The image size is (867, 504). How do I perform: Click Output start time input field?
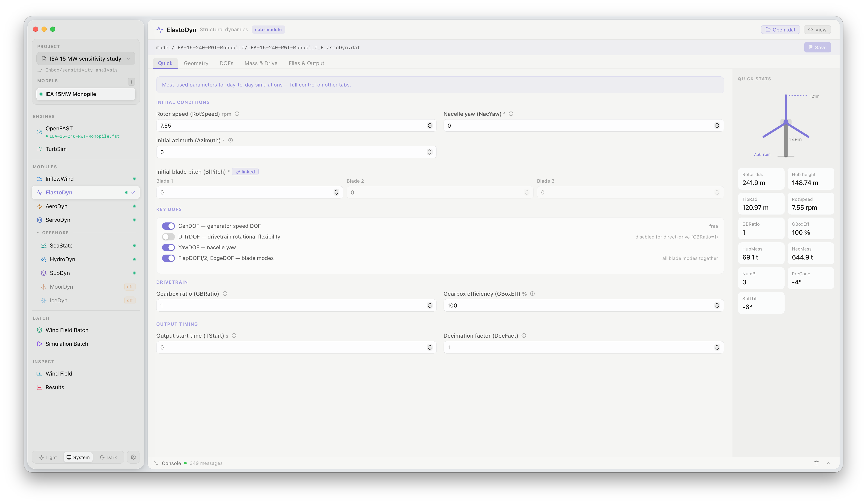click(x=296, y=347)
